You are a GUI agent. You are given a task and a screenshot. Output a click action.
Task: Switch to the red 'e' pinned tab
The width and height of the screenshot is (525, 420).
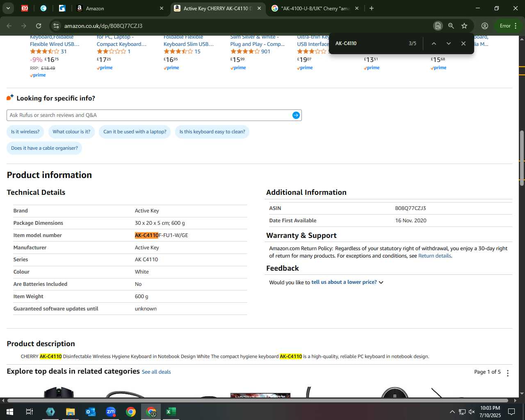pyautogui.click(x=25, y=8)
